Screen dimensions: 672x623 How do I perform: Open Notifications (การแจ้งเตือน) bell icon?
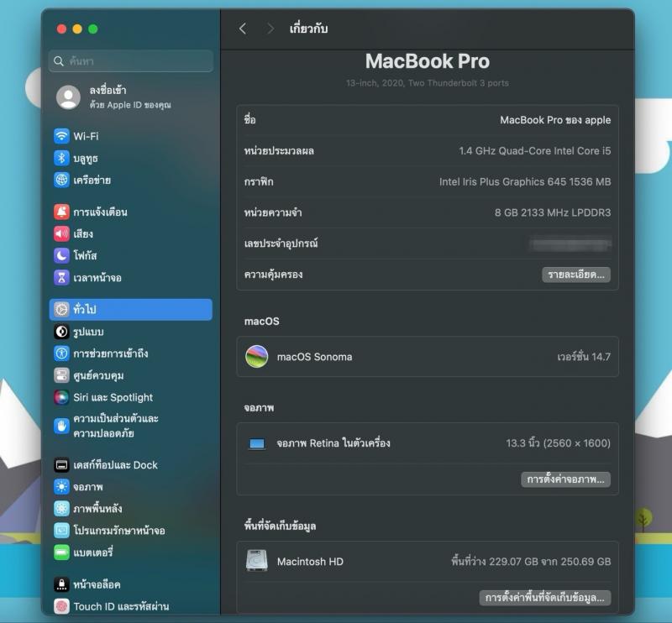tap(61, 212)
